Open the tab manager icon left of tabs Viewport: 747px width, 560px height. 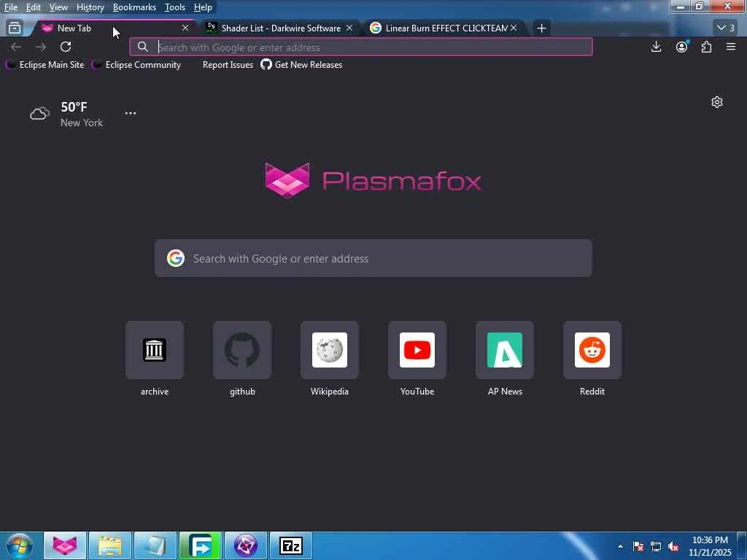[x=15, y=28]
